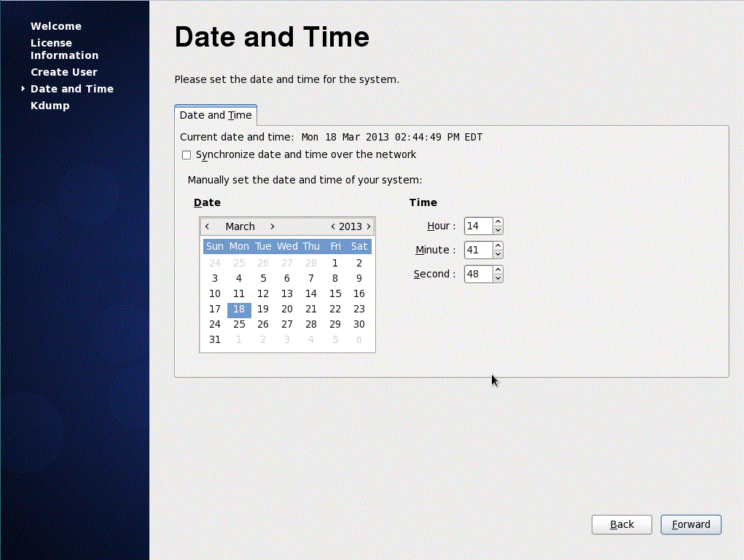
Task: Increase the Minute value with up arrow
Action: tap(498, 246)
